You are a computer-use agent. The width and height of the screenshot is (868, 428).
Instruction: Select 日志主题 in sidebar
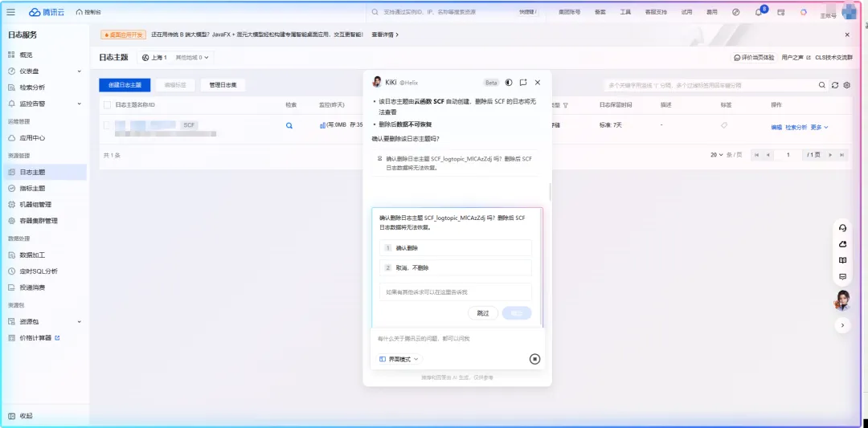tap(44, 172)
